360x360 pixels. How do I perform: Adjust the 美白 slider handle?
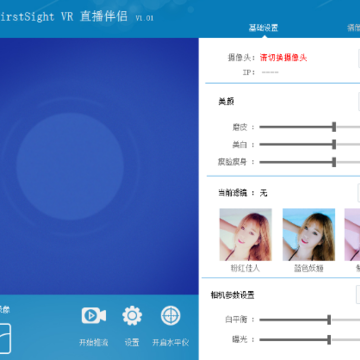coord(334,144)
